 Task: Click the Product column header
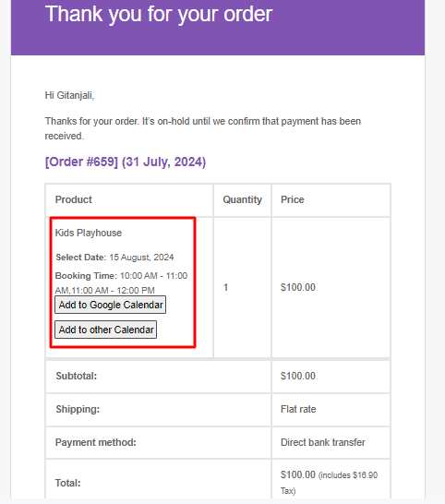pyautogui.click(x=73, y=199)
